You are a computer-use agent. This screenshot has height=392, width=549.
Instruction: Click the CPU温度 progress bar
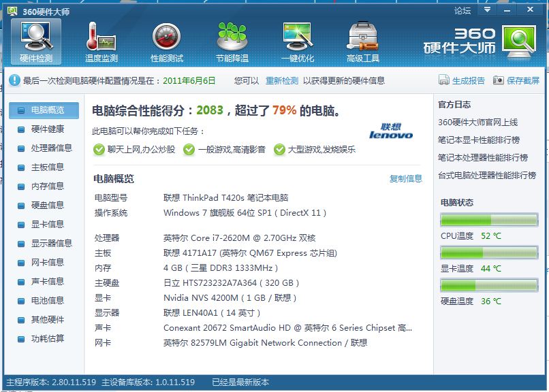coord(489,220)
